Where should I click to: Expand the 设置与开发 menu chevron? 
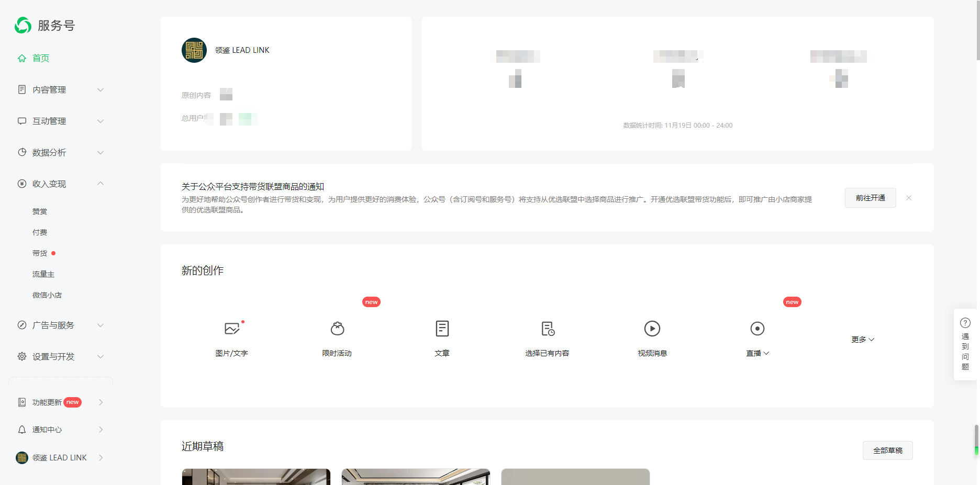tap(101, 356)
